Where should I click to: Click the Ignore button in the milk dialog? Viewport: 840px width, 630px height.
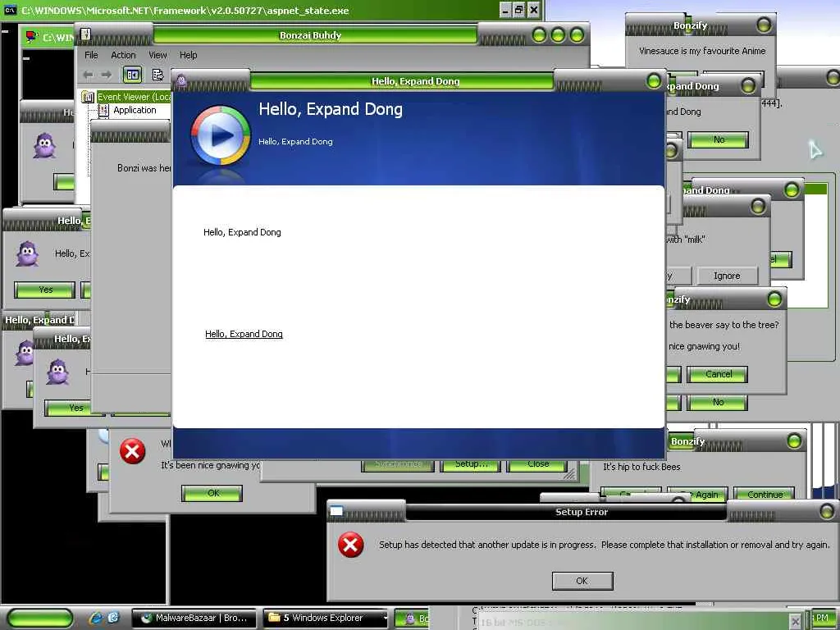[x=727, y=276]
